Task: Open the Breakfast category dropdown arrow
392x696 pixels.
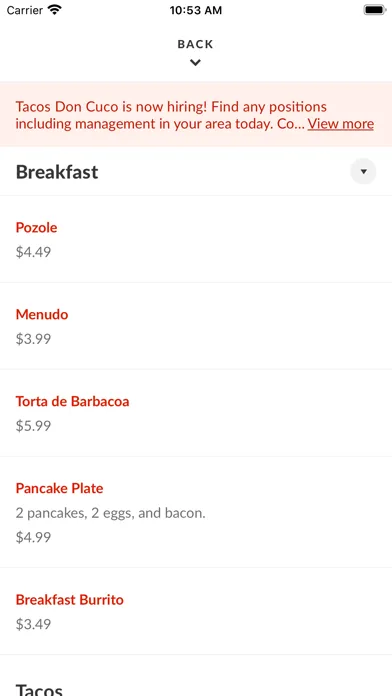Action: [363, 171]
